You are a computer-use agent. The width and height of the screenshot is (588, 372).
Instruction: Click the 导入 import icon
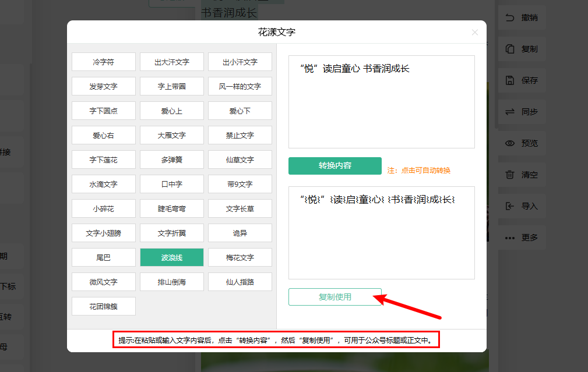tap(510, 206)
